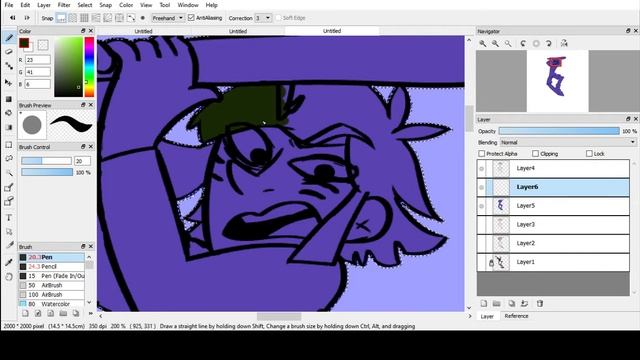
Task: Select the Move tool
Action: pyautogui.click(x=9, y=82)
